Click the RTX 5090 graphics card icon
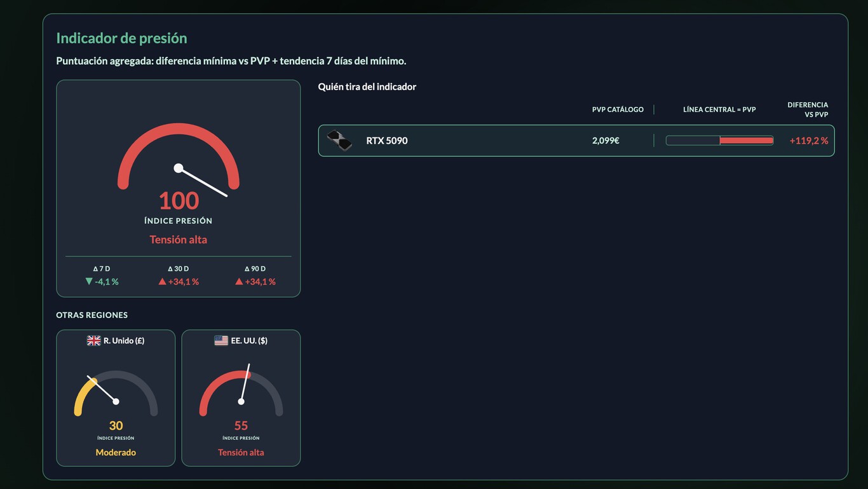The image size is (868, 489). pos(339,141)
